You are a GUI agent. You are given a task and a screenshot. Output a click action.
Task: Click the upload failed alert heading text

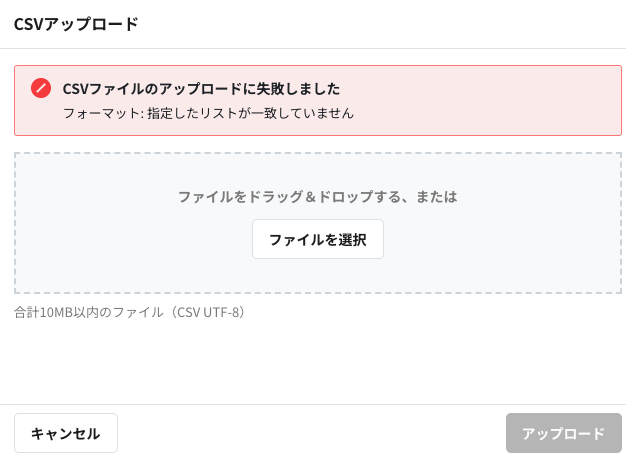click(x=201, y=88)
